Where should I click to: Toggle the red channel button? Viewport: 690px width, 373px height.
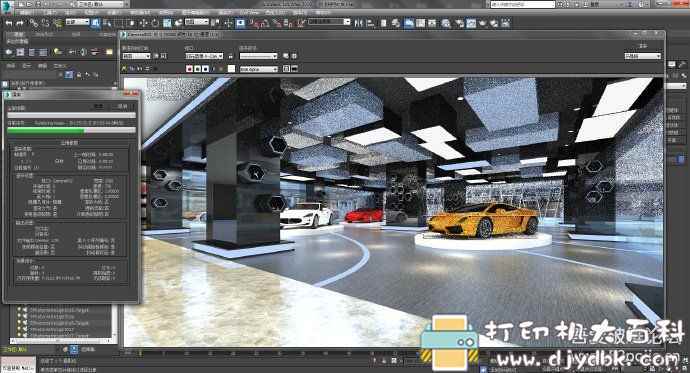pos(189,69)
